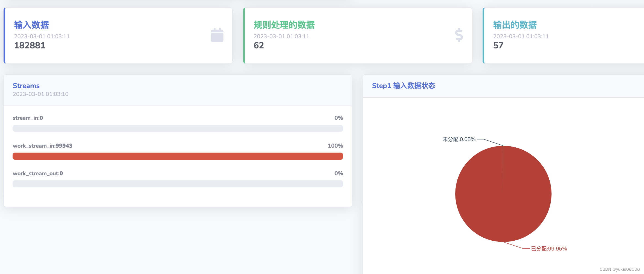The image size is (644, 274).
Task: Click the value 182881
Action: tap(30, 45)
